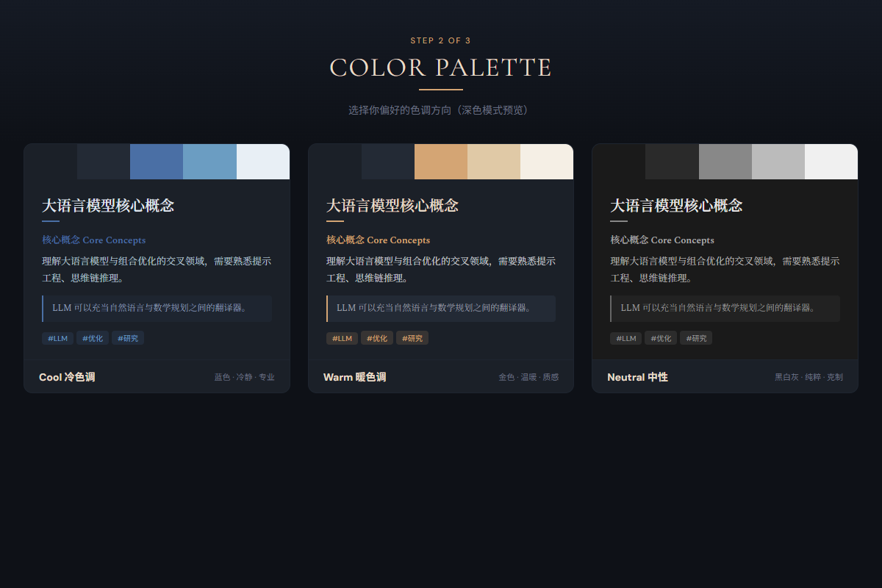Open Core Concepts link on the Warm card

[x=377, y=240]
